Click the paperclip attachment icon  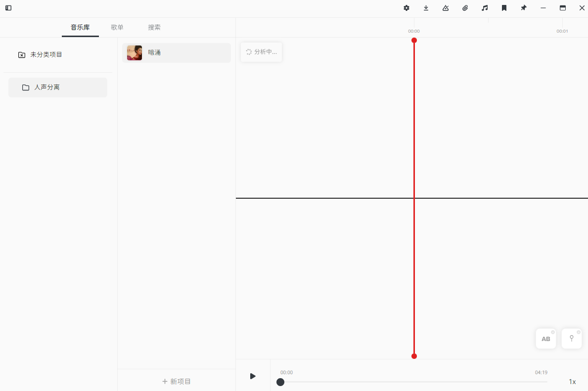(465, 8)
